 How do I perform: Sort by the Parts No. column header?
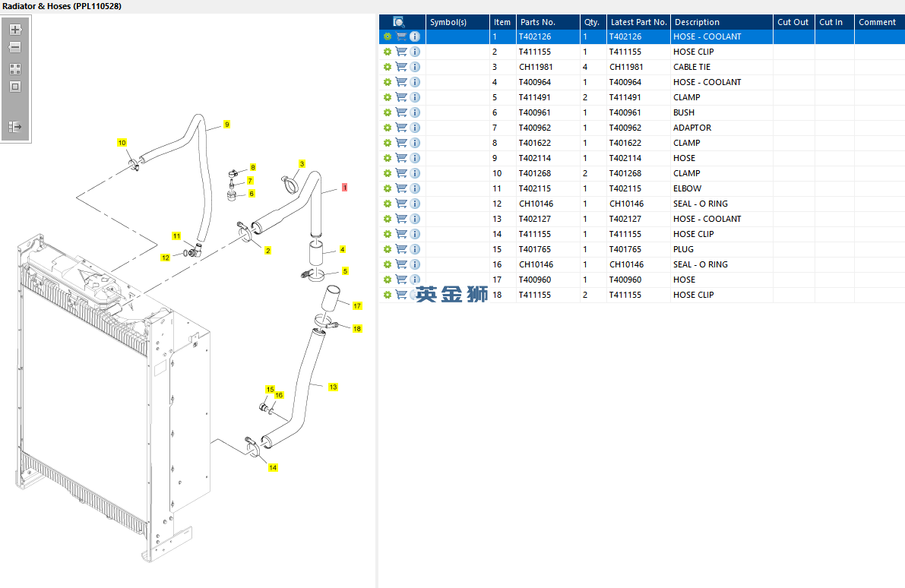click(x=548, y=22)
